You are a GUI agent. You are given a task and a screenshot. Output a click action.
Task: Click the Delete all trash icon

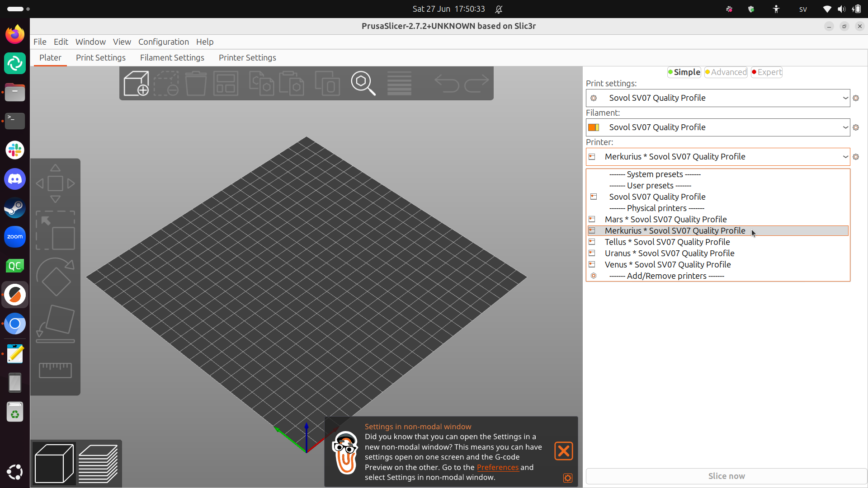196,84
